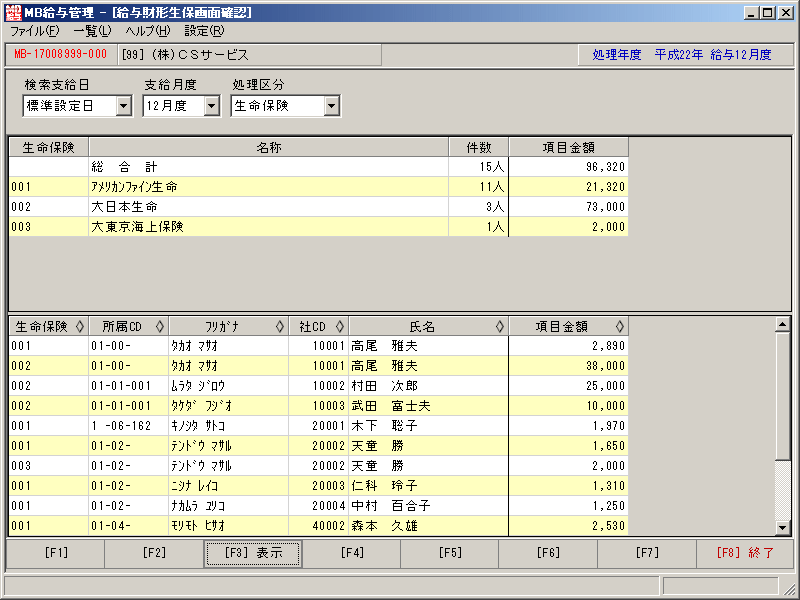Select the 仁科 玲子 row

pyautogui.click(x=319, y=486)
